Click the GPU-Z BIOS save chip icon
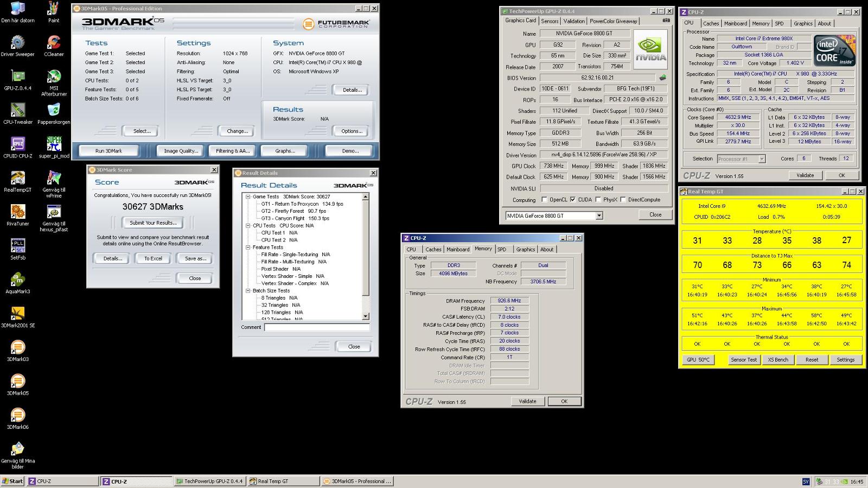The image size is (868, 488). pos(662,78)
